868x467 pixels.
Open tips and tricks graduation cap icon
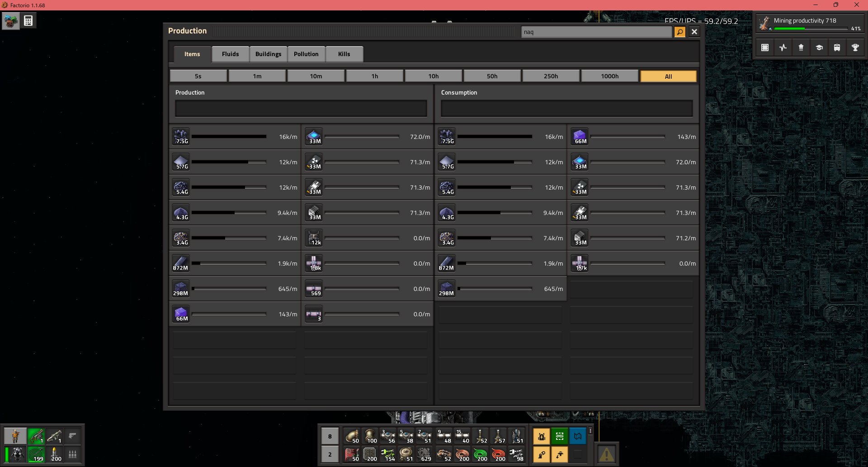click(819, 48)
